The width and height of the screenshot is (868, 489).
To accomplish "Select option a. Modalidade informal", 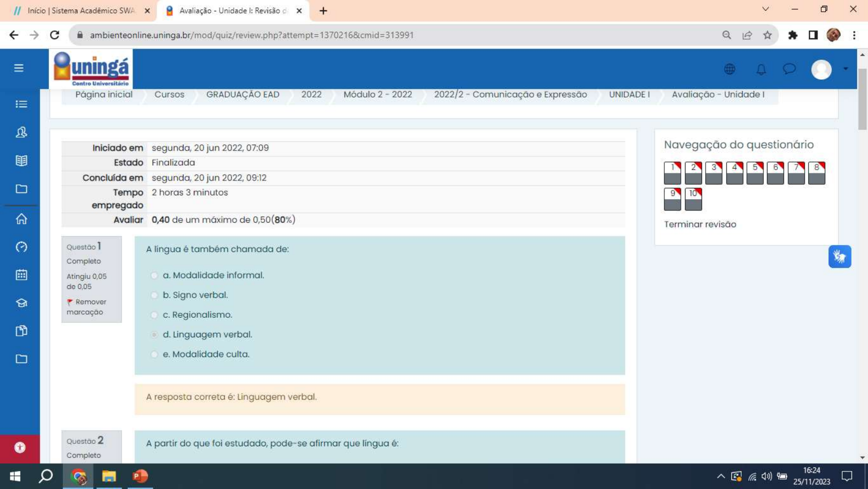I will tap(154, 275).
